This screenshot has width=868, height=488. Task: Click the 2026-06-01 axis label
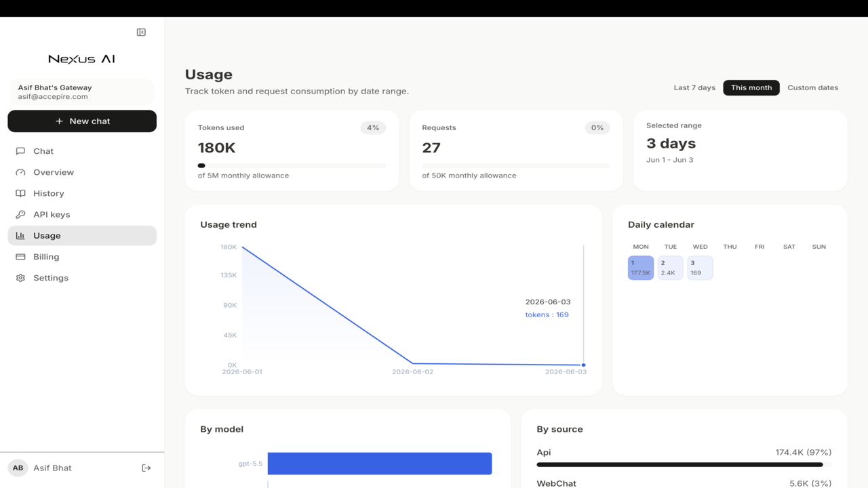pyautogui.click(x=242, y=372)
